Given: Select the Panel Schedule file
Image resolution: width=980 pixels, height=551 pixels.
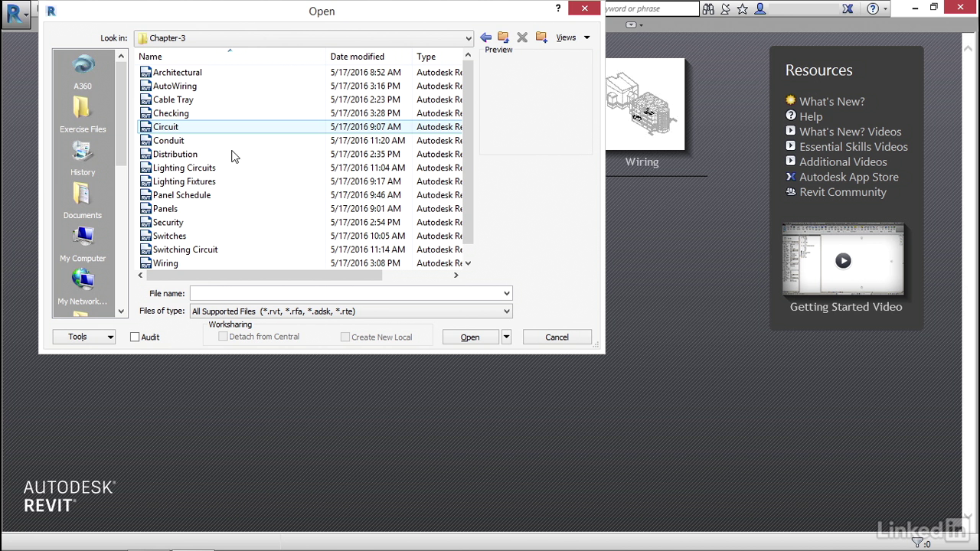Looking at the screenshot, I should coord(181,195).
